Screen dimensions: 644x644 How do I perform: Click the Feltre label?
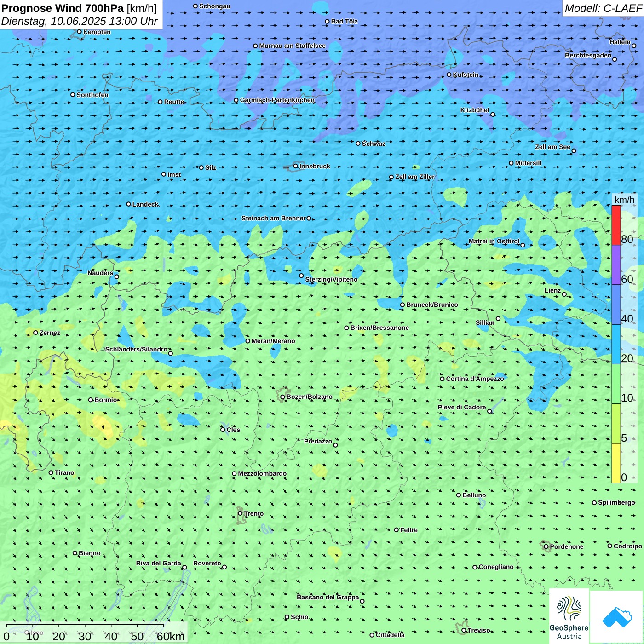pyautogui.click(x=409, y=530)
